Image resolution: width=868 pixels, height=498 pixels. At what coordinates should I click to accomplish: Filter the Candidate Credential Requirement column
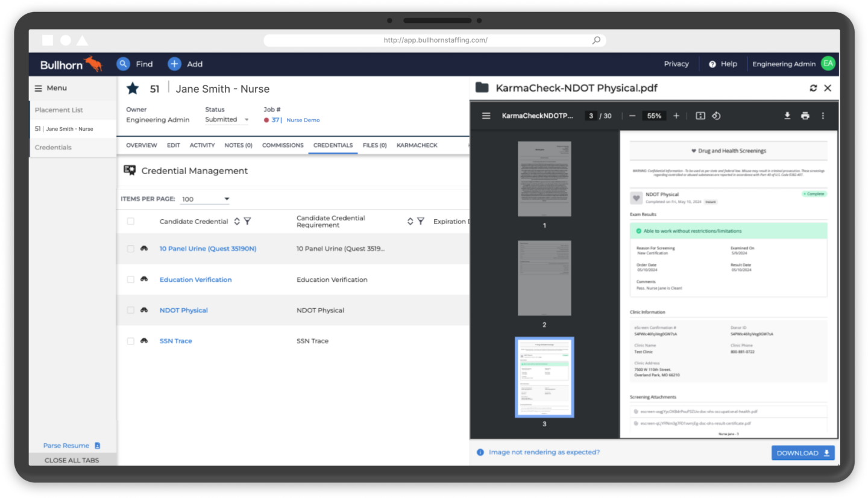421,221
